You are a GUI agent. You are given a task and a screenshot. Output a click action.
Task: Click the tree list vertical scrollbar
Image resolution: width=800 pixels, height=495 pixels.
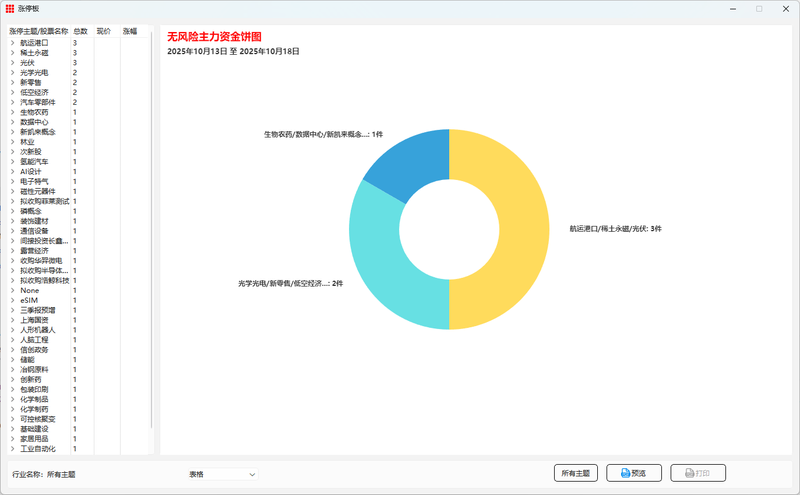click(152, 230)
